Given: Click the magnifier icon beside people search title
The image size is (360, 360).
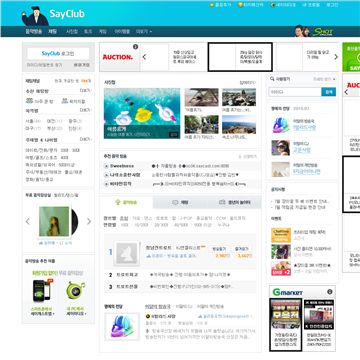Looking at the screenshot, I should [x=272, y=79].
